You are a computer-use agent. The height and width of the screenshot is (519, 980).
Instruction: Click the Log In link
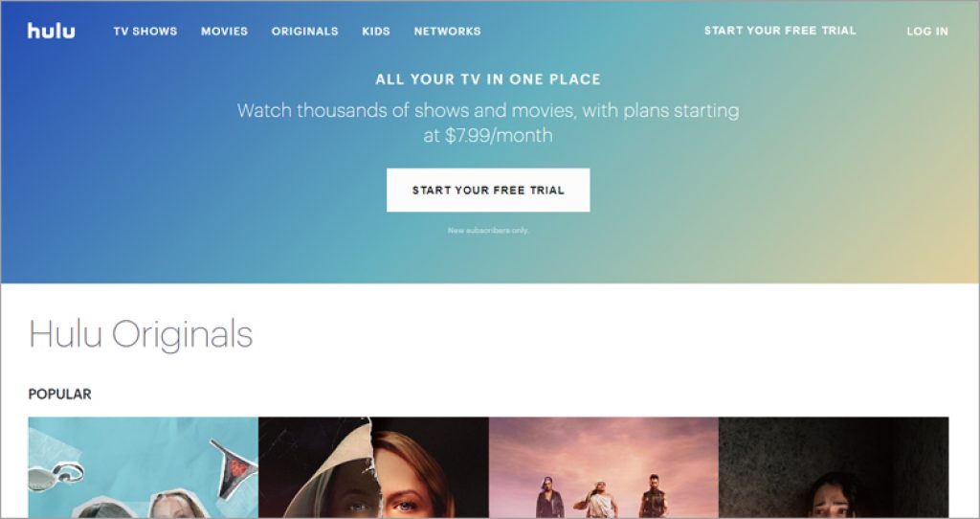(x=927, y=32)
